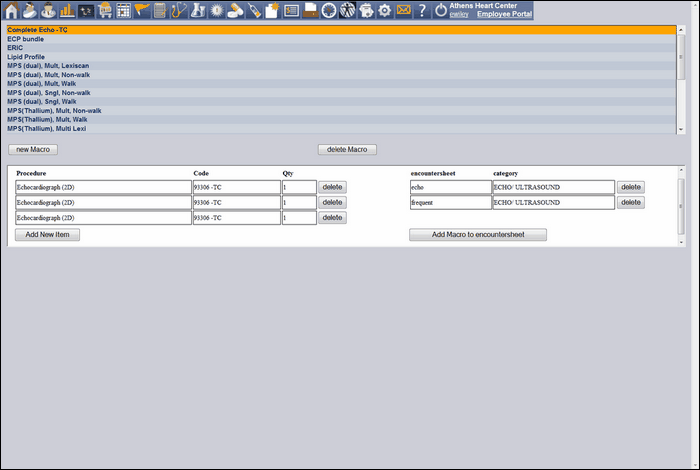Image resolution: width=700 pixels, height=470 pixels.
Task: Open the pills medication icon
Action: pos(235,10)
